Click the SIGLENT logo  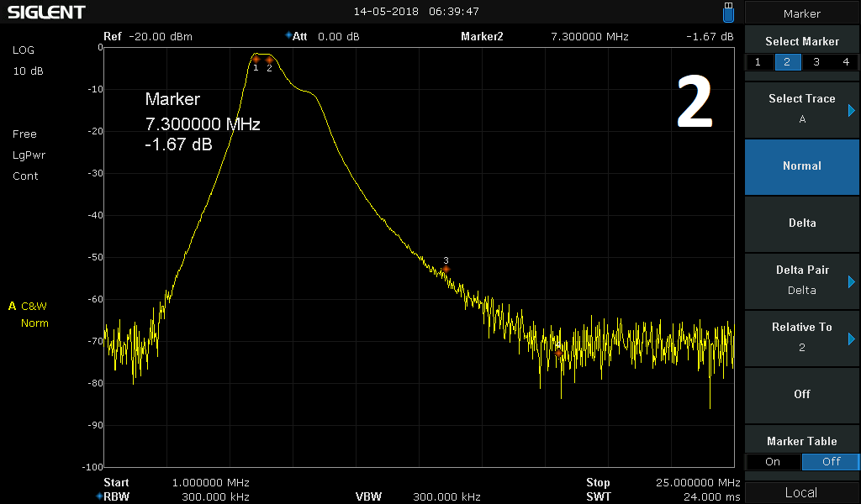click(47, 12)
